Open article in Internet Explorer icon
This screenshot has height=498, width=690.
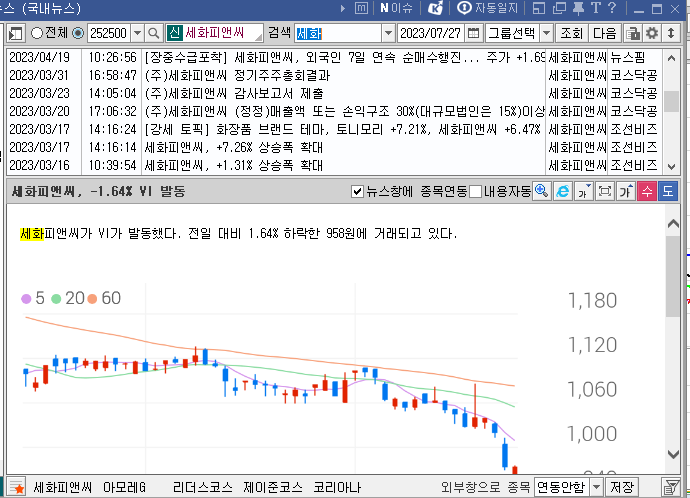click(x=562, y=192)
